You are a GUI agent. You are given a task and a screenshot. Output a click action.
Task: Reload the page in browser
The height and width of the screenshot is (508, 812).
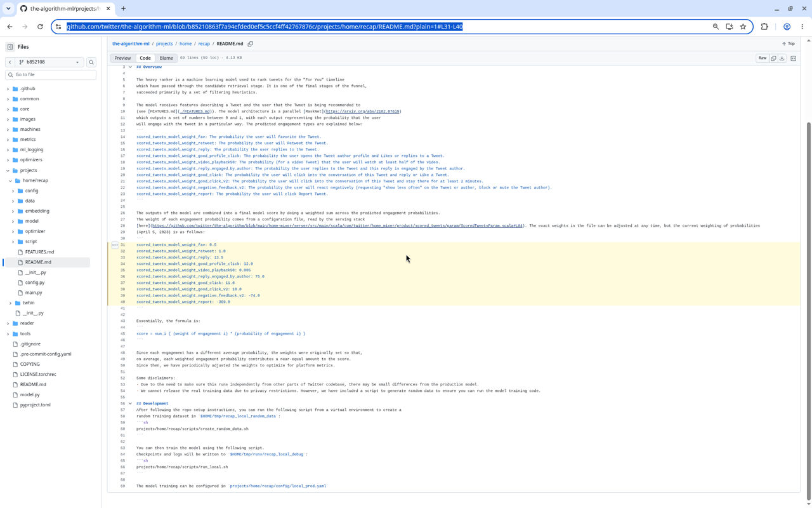tap(40, 27)
